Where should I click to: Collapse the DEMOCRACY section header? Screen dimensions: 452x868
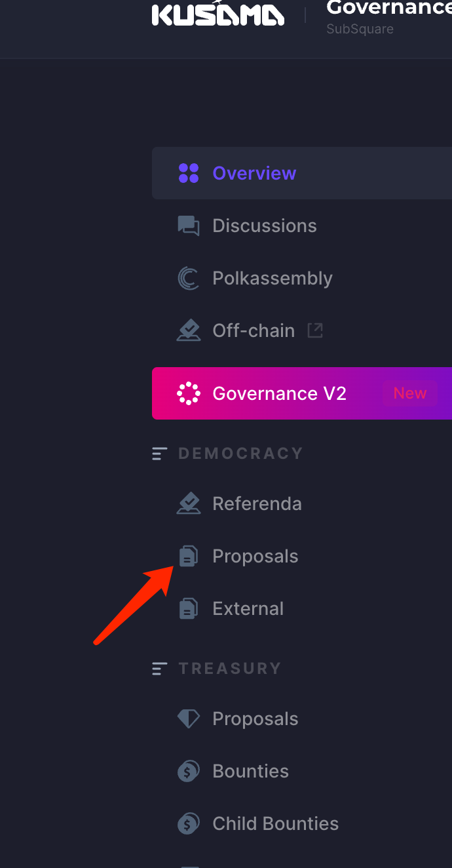pyautogui.click(x=160, y=453)
